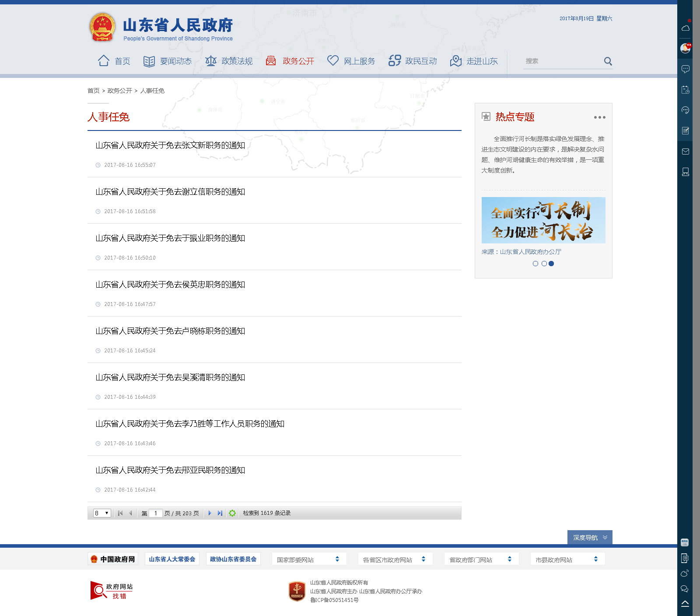Select the second carousel indicator dot

pyautogui.click(x=544, y=264)
